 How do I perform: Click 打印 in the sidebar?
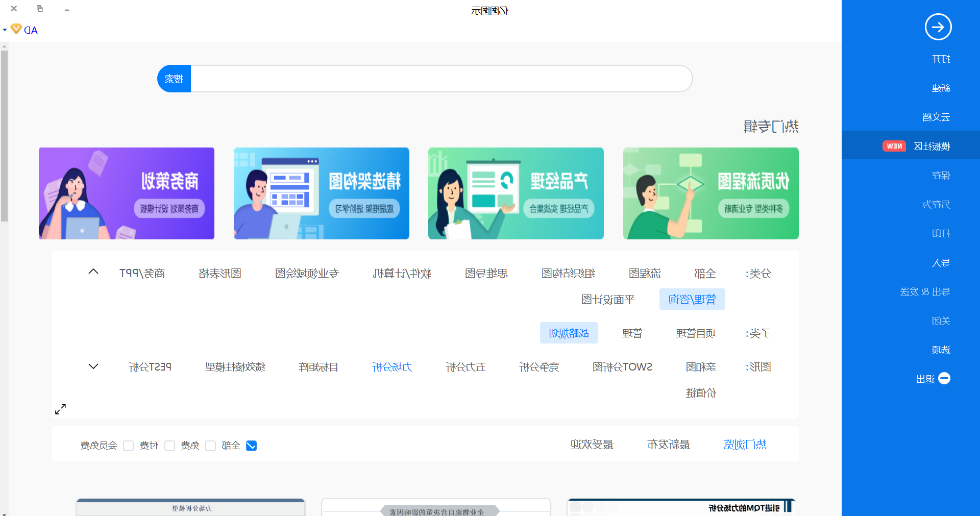941,234
